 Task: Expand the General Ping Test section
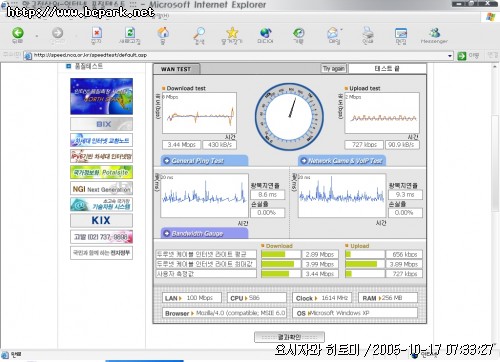coord(204,161)
